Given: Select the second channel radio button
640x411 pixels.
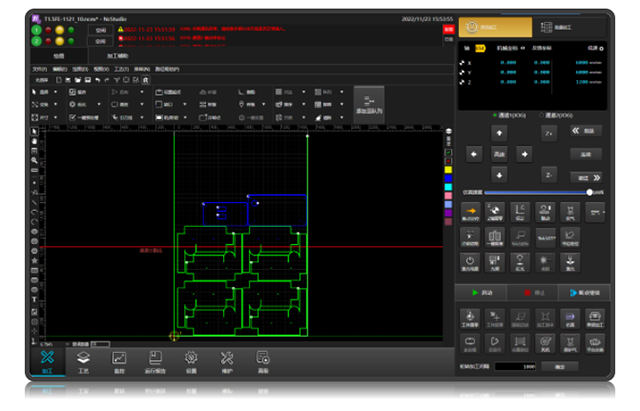Looking at the screenshot, I should [x=541, y=115].
